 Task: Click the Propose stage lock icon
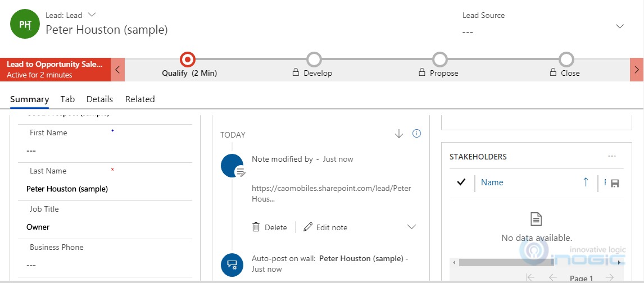(x=422, y=72)
